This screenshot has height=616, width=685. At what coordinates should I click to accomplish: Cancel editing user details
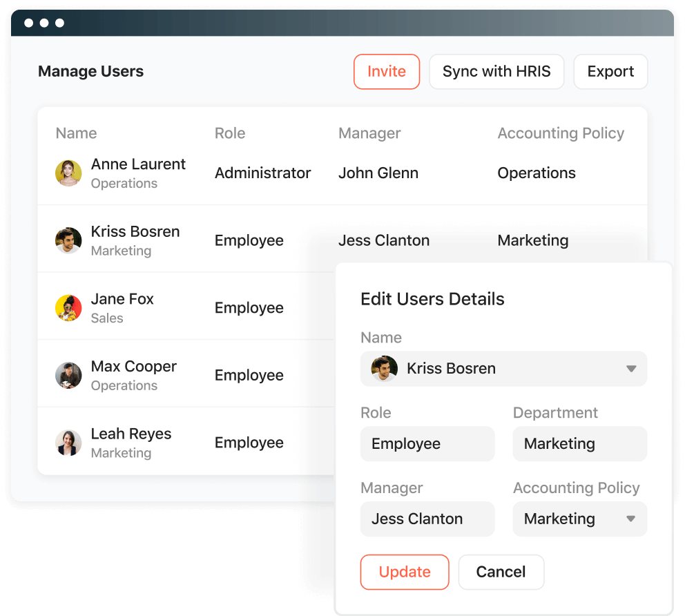(x=501, y=572)
